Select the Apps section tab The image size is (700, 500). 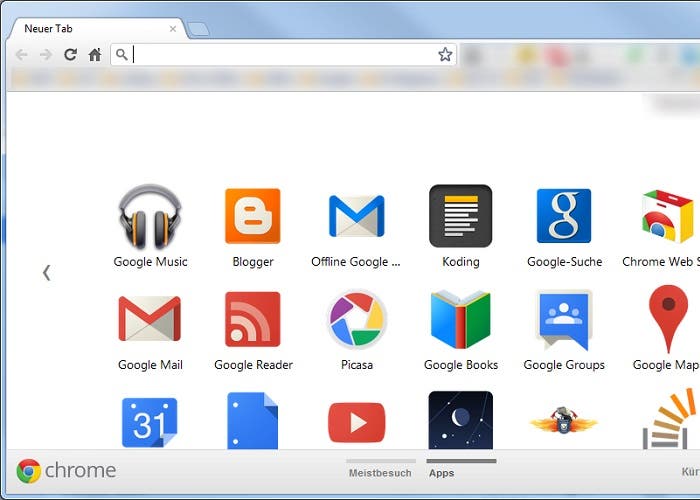click(x=441, y=472)
